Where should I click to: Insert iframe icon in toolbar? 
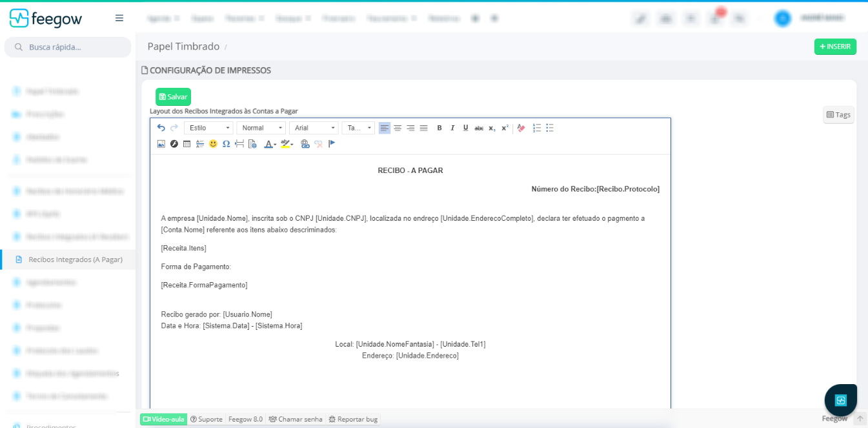[252, 143]
